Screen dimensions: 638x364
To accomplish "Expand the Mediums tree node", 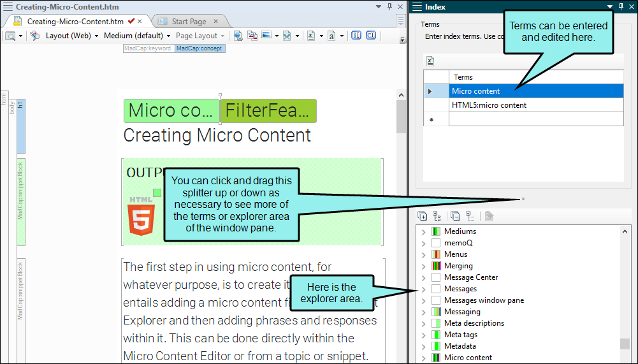I will coord(424,231).
